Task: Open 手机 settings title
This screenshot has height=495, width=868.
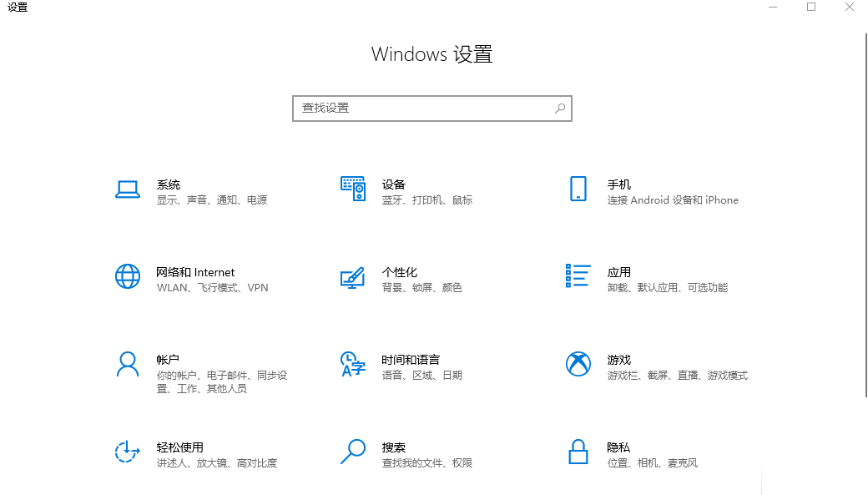Action: [619, 184]
